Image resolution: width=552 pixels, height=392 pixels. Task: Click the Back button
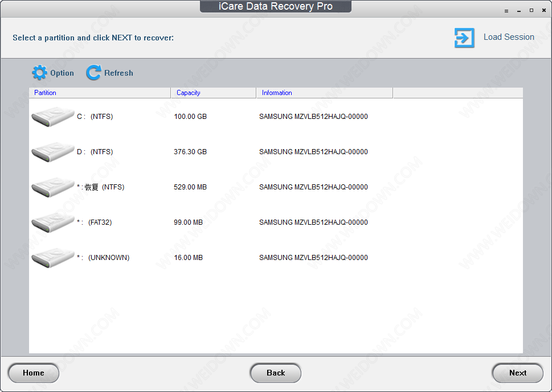[276, 373]
